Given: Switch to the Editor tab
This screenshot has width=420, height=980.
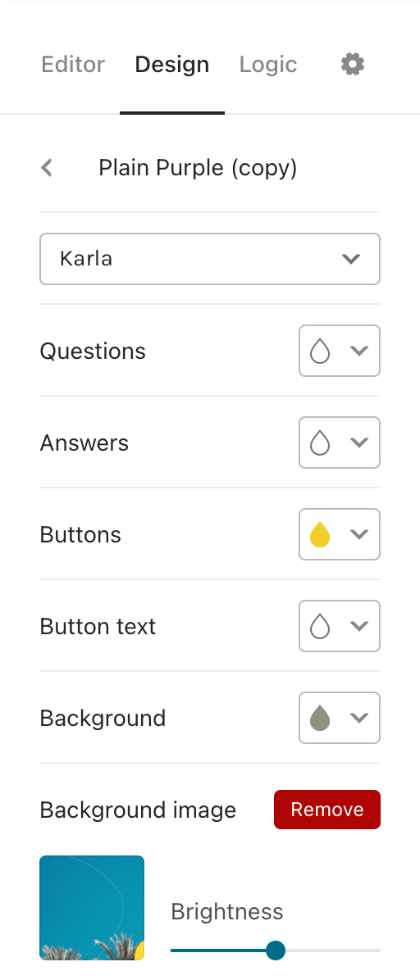Looking at the screenshot, I should [x=73, y=65].
